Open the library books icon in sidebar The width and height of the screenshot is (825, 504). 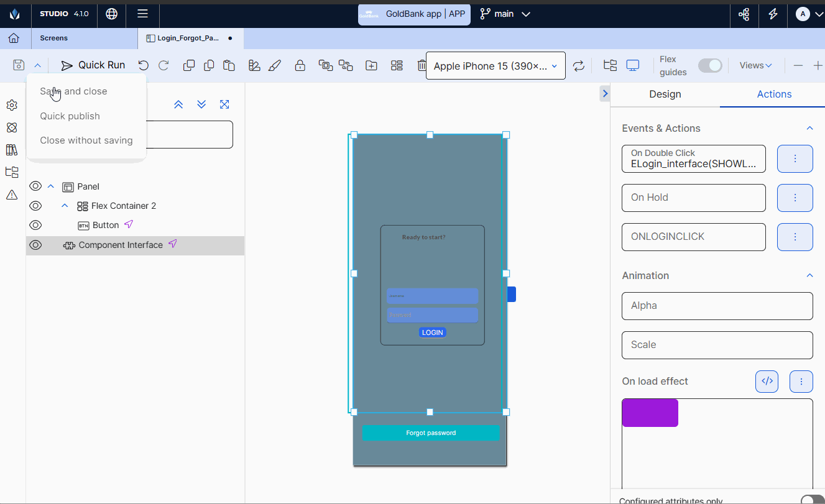11,150
